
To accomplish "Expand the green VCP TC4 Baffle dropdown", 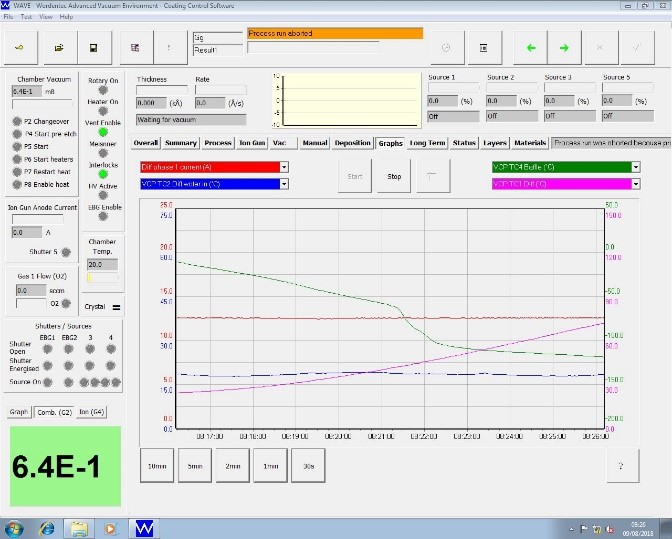I will (635, 167).
